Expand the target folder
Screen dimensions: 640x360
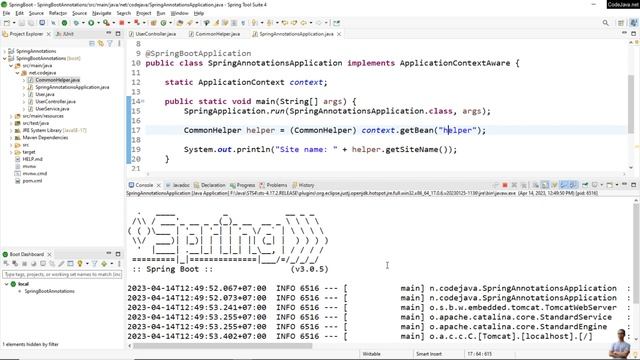[x=11, y=152]
